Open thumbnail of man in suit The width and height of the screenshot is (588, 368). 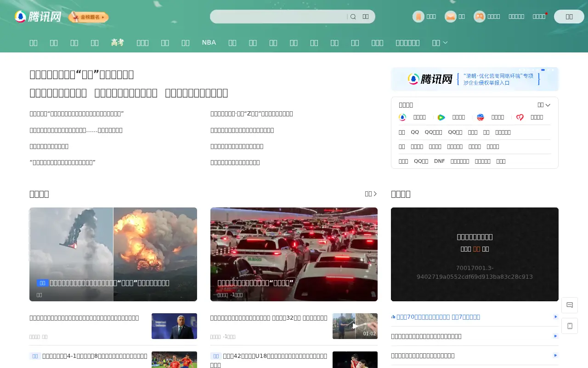click(174, 326)
